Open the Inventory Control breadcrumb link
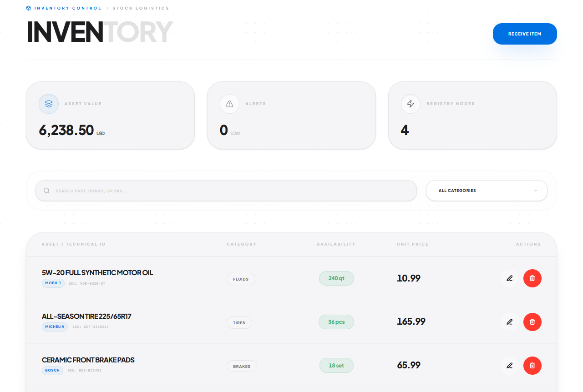The width and height of the screenshot is (583, 392). tap(68, 8)
